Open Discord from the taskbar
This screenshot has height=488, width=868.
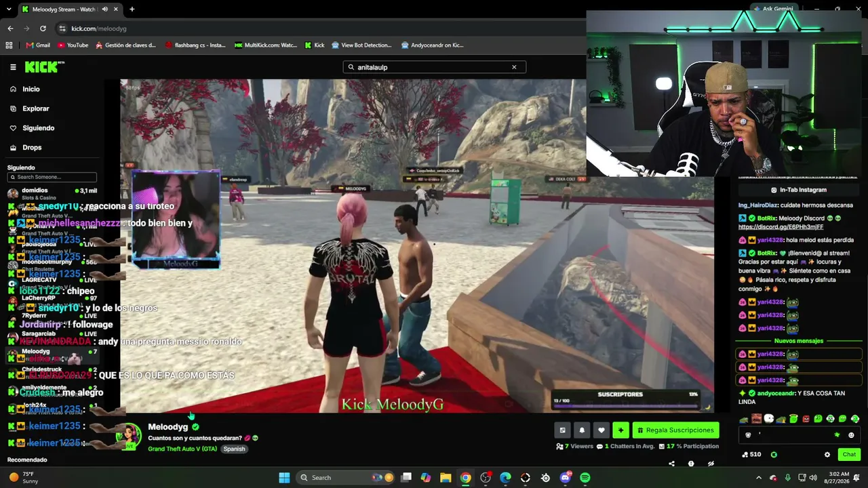pyautogui.click(x=566, y=478)
